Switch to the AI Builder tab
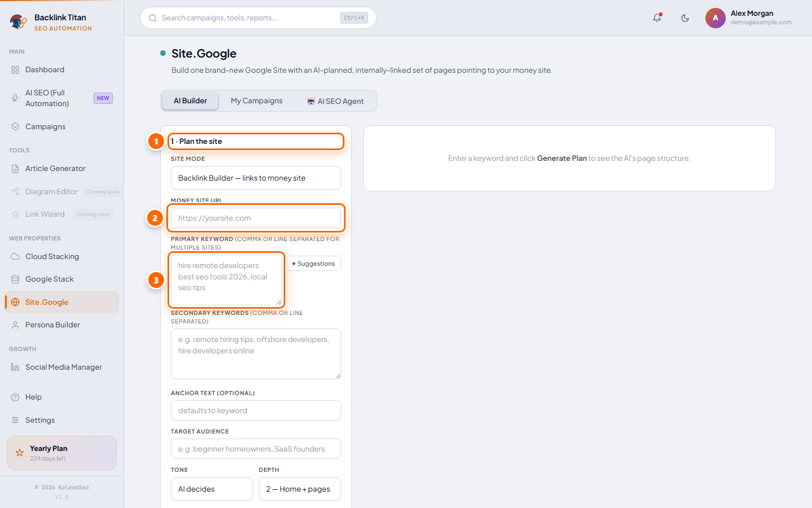Screen dimensions: 812x508 [191, 101]
